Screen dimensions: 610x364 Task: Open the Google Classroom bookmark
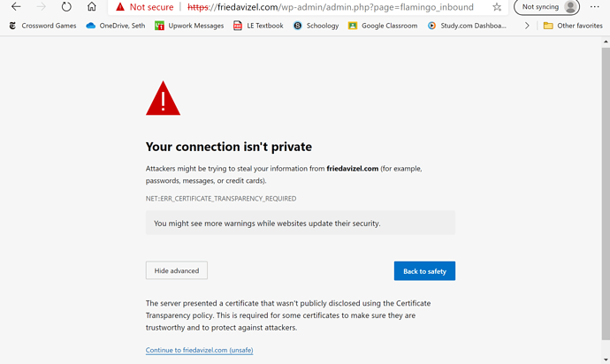(383, 26)
